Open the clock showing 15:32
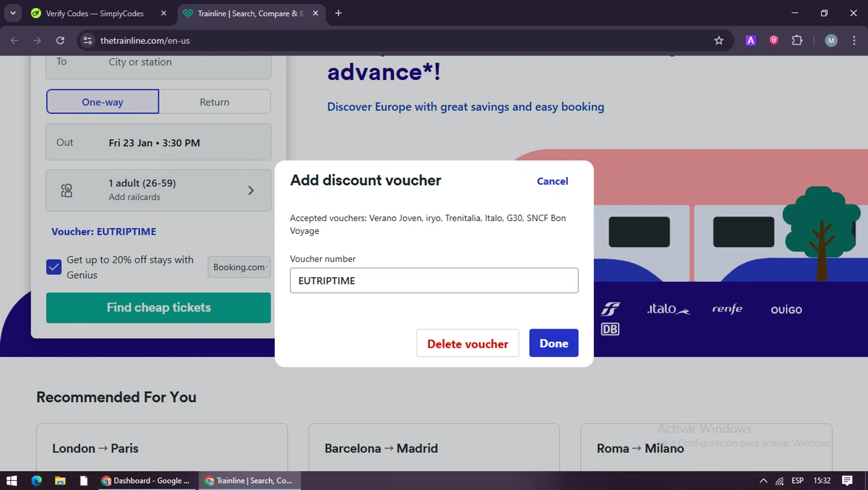 coord(822,481)
